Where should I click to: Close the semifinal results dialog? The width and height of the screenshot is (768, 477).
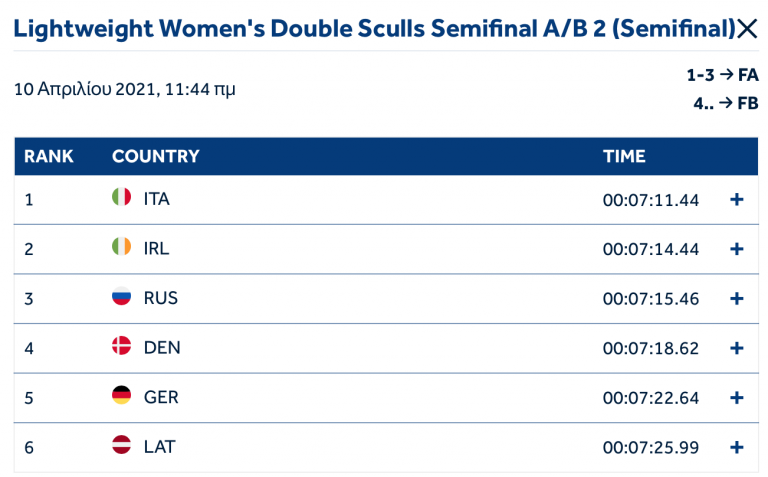pos(747,30)
